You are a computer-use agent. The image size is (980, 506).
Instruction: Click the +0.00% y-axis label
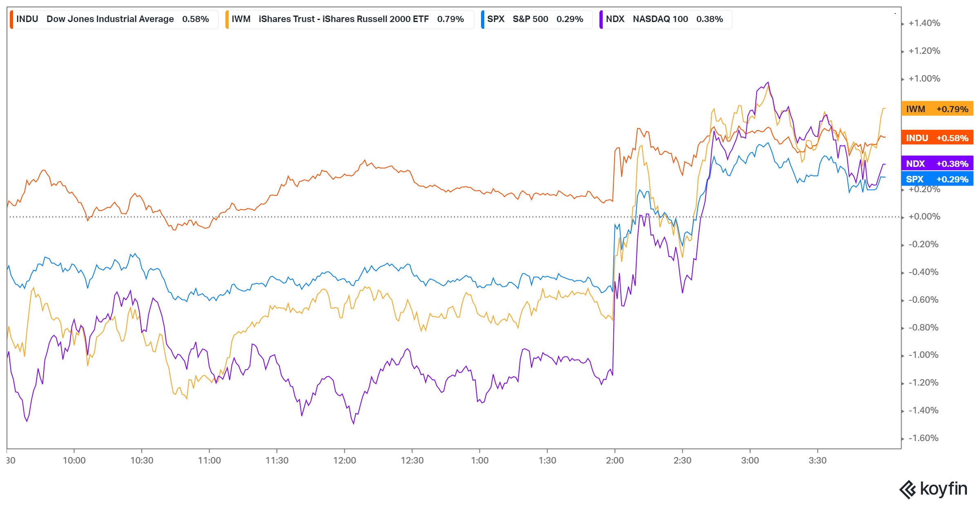coord(924,217)
